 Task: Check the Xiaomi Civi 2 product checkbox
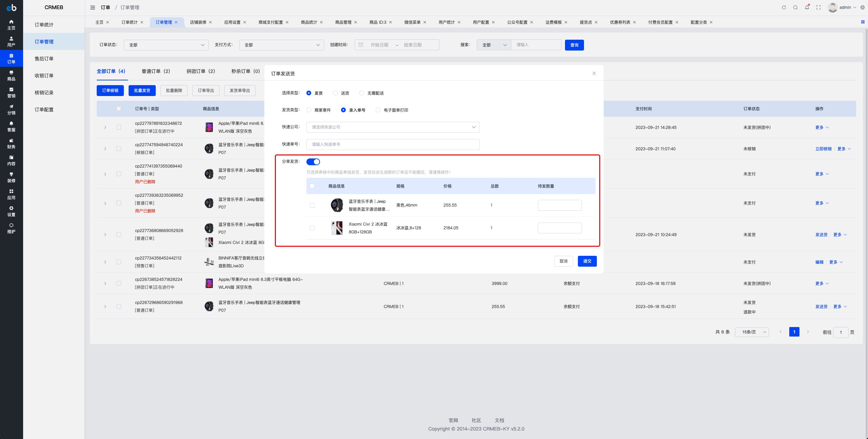[312, 228]
